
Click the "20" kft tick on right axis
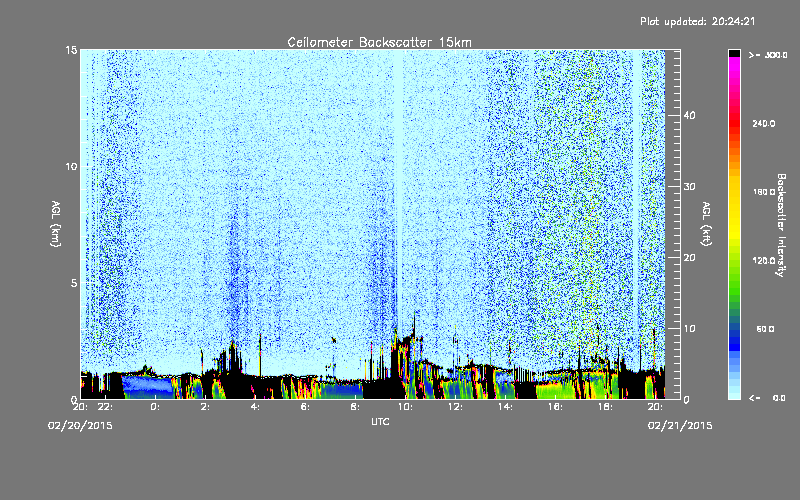689,257
